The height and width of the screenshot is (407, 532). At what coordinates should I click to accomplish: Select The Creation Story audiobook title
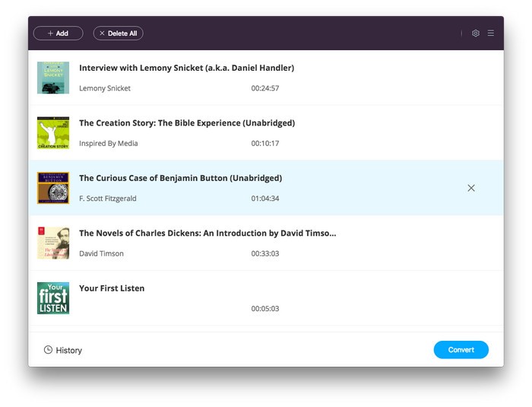(x=187, y=123)
